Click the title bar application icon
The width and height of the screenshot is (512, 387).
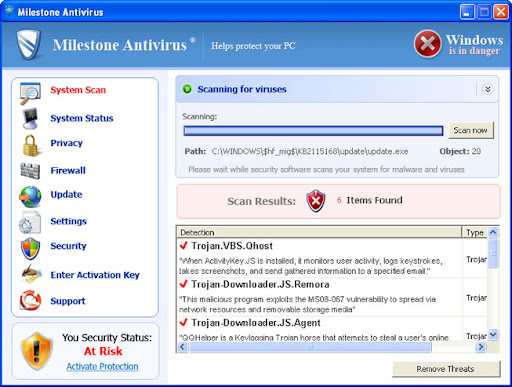9,11
